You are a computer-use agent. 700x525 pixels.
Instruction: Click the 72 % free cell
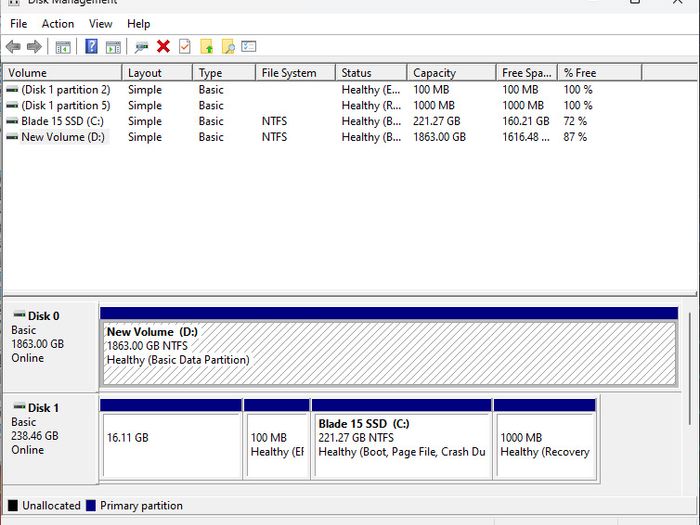coord(575,121)
